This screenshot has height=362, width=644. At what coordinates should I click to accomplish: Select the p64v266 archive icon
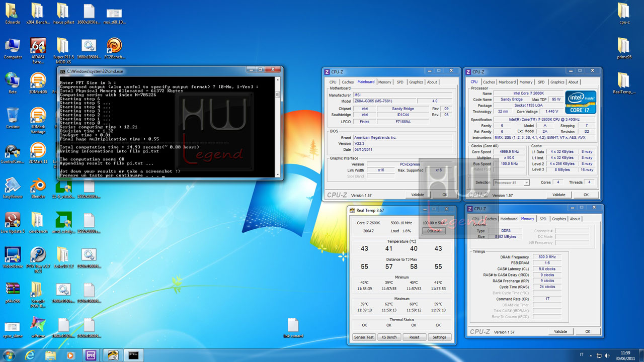tap(13, 292)
